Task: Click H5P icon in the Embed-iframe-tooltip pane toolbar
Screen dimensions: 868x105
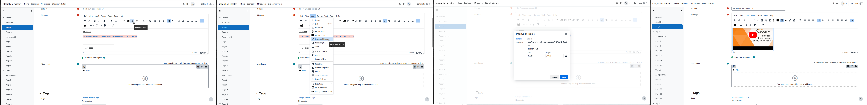Action: (136, 21)
